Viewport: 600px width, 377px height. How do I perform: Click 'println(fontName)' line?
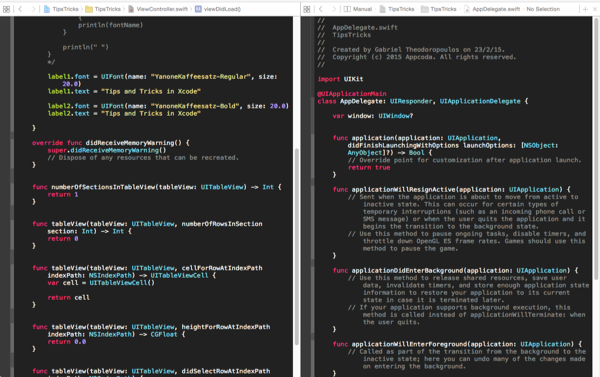(x=110, y=25)
